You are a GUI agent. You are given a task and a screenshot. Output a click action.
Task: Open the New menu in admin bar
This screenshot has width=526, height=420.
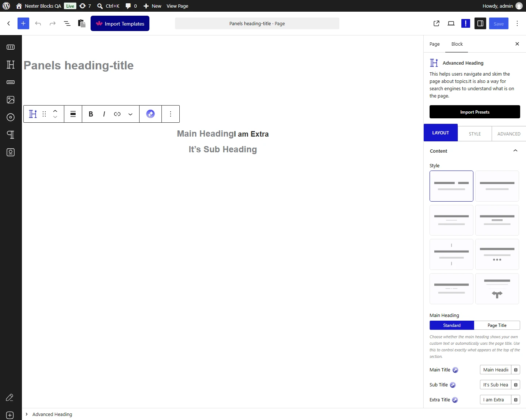pos(153,6)
